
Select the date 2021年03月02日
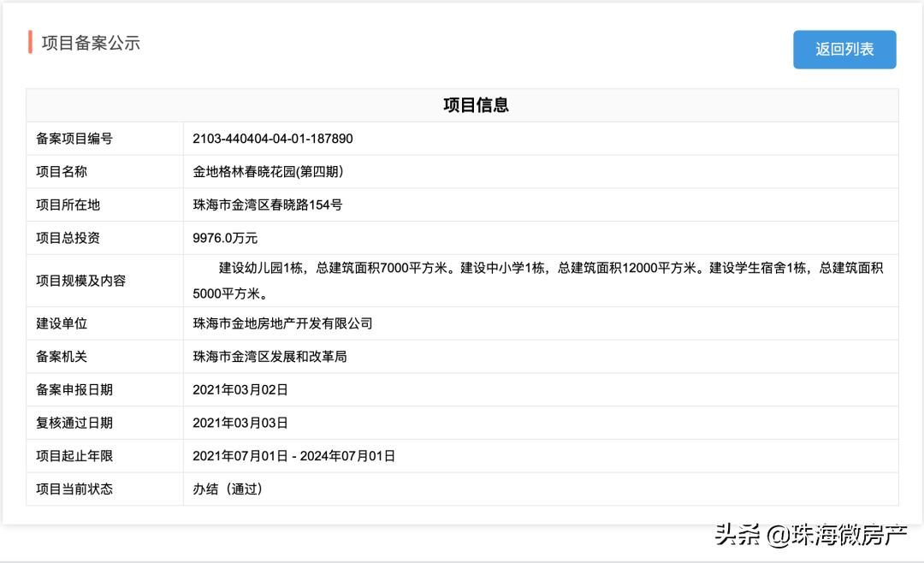click(240, 389)
